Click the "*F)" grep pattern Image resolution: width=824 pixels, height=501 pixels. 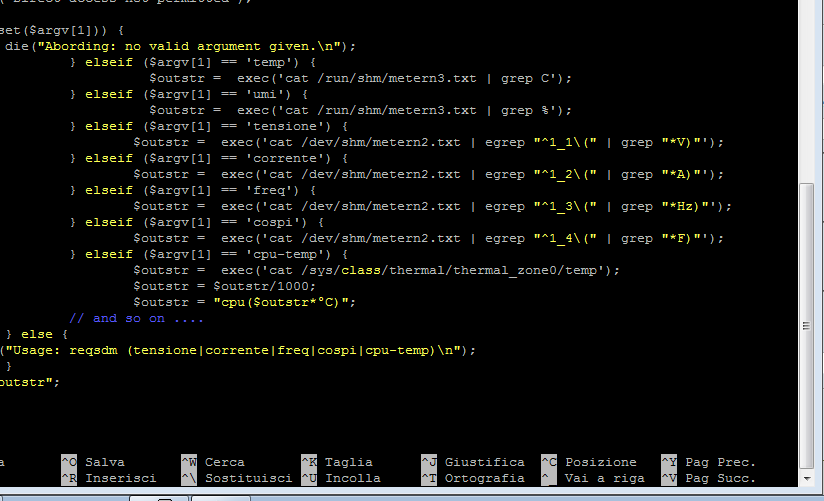point(681,239)
